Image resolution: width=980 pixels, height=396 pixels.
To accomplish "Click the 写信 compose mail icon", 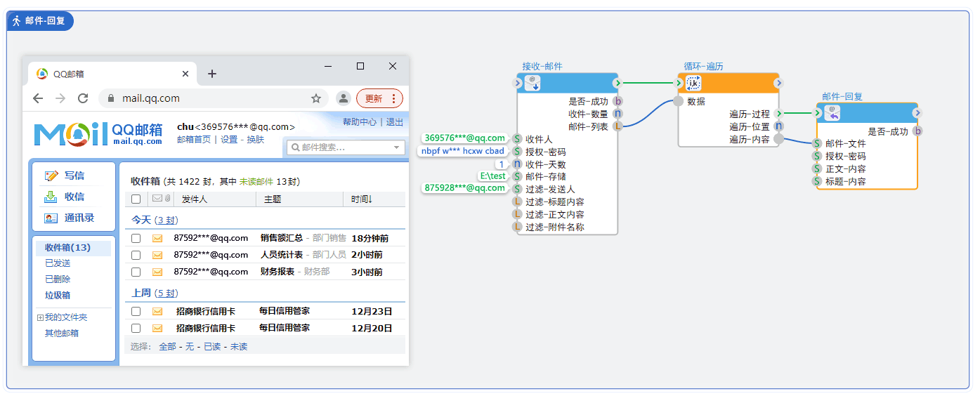I will (51, 176).
